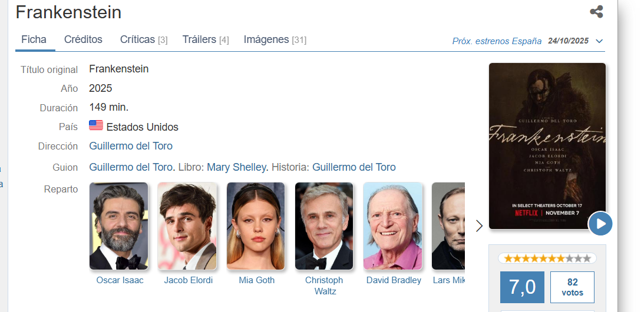This screenshot has height=312, width=644.
Task: Open the Críticas tab
Action: coord(144,39)
